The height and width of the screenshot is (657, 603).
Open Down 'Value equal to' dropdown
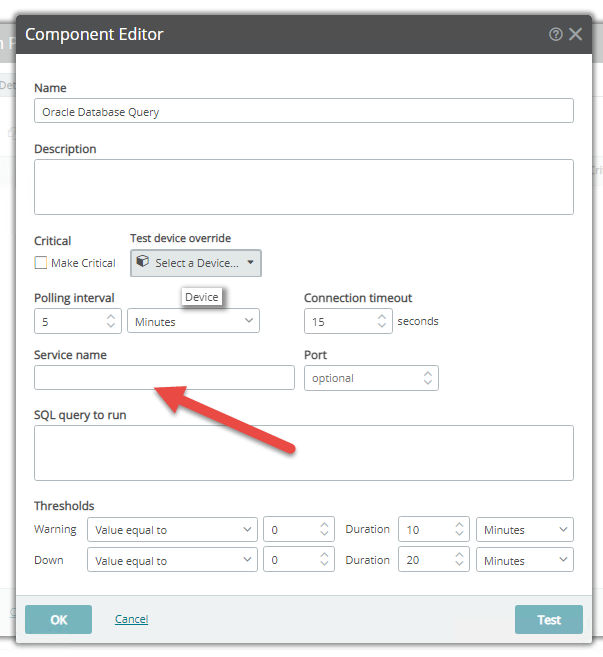[172, 560]
